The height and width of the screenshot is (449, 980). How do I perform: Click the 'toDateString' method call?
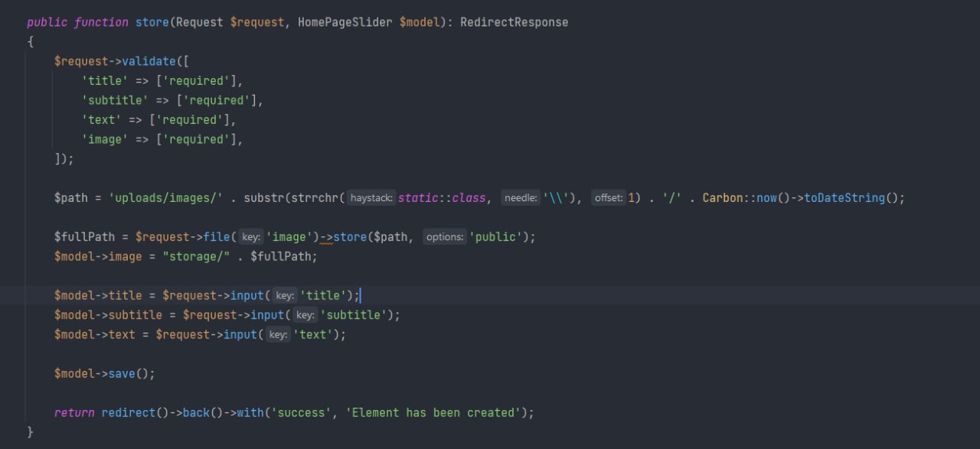point(844,198)
